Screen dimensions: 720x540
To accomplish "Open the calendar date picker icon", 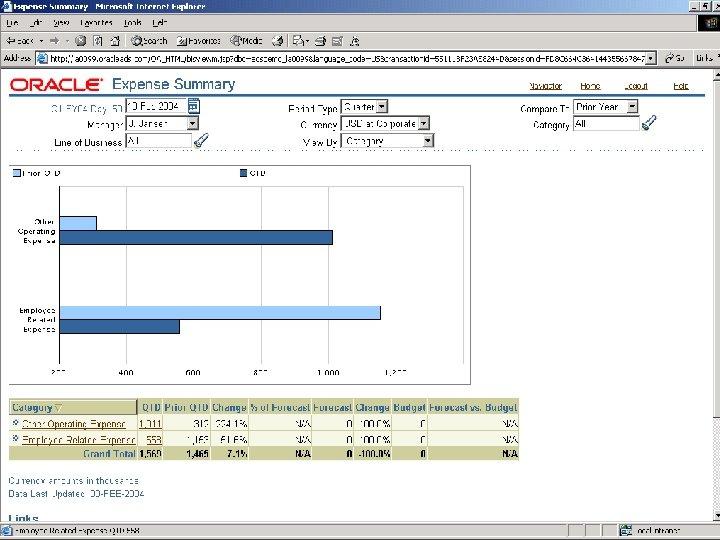I will pyautogui.click(x=194, y=106).
